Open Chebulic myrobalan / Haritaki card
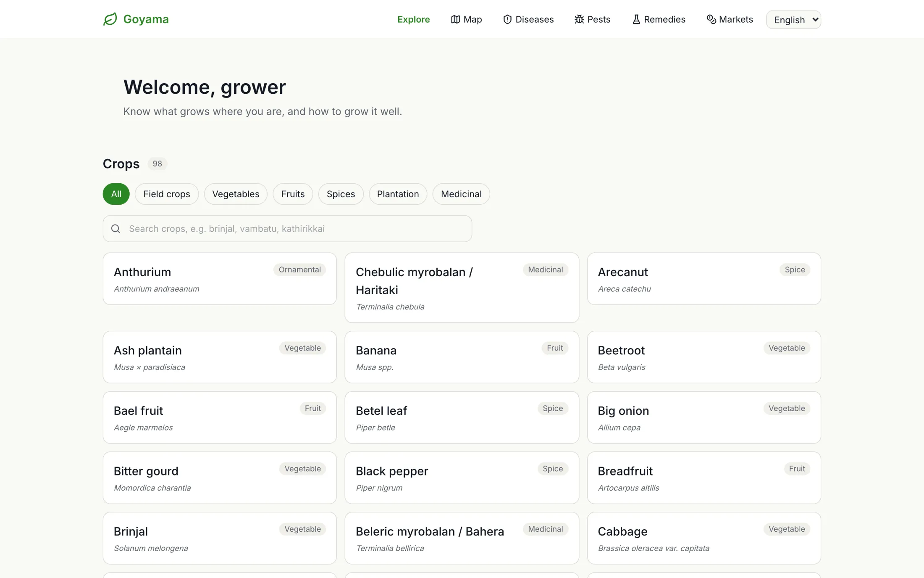 [462, 288]
